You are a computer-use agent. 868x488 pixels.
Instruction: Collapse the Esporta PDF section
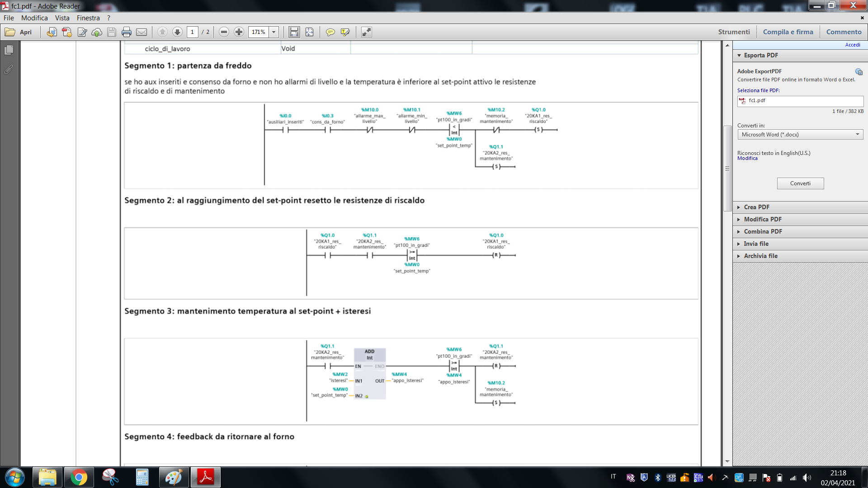(x=760, y=55)
